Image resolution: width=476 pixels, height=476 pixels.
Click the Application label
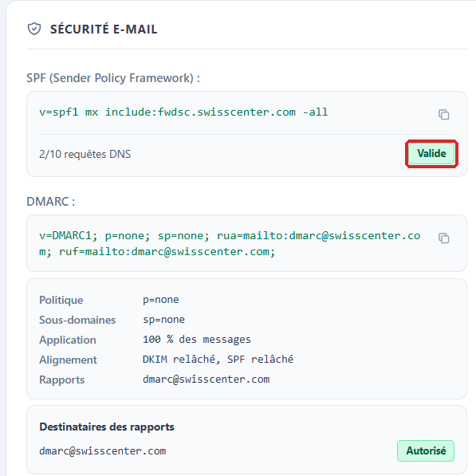tap(68, 340)
